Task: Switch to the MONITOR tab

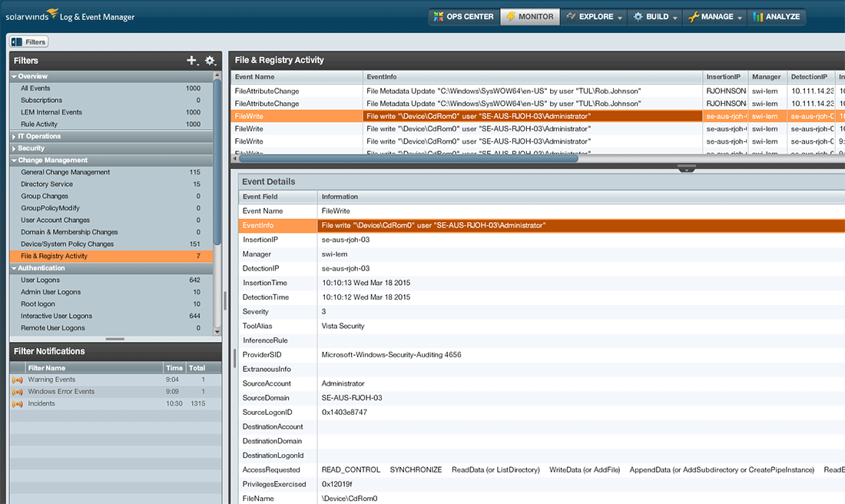Action: [x=530, y=17]
